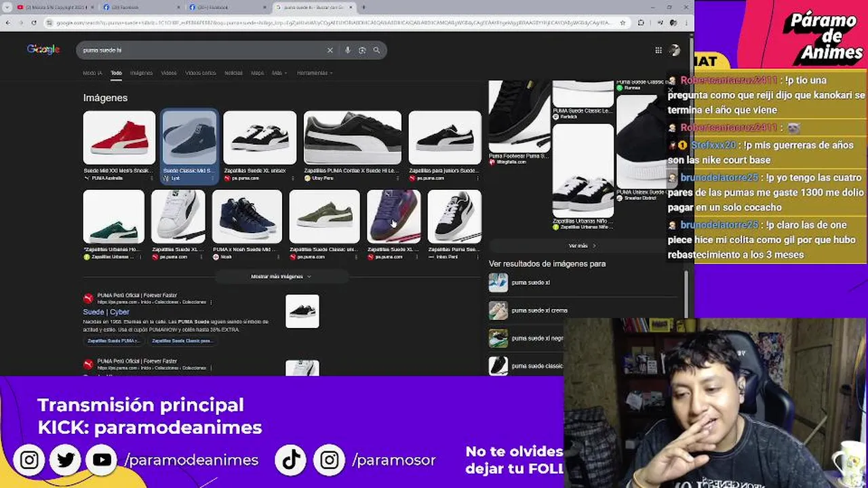This screenshot has height=488, width=868.
Task: Switch to Imágenes tab
Action: click(x=141, y=73)
